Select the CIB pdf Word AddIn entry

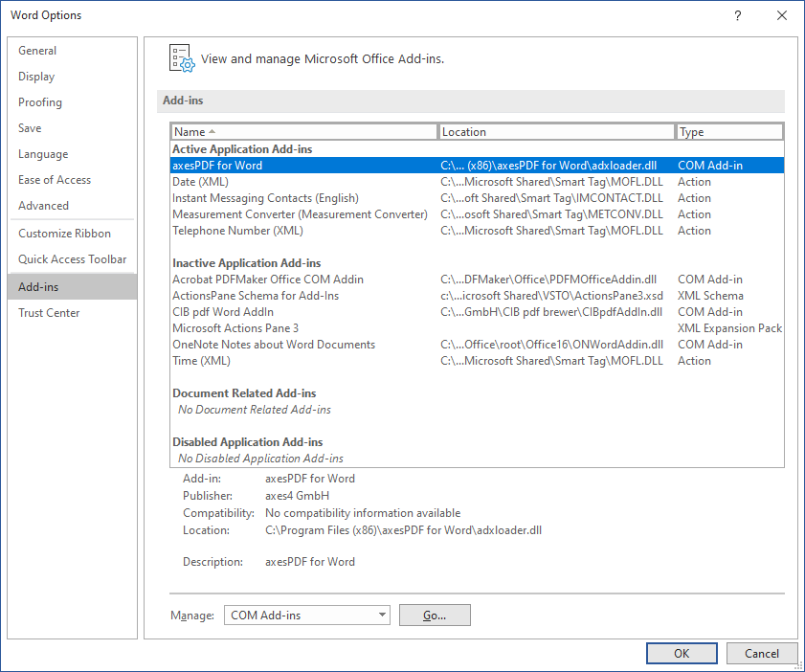[x=287, y=311]
